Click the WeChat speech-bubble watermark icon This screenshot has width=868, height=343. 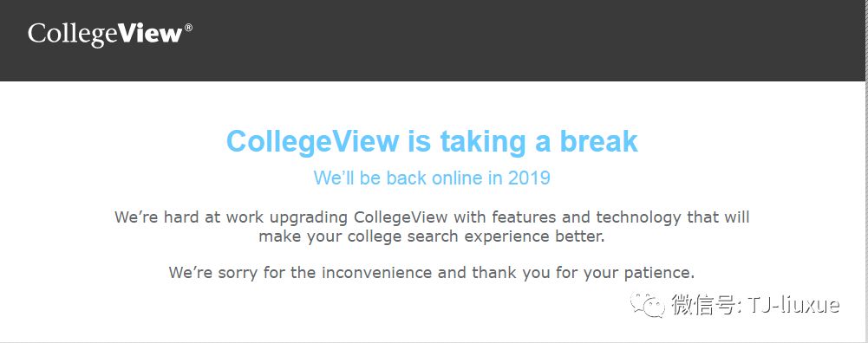(x=646, y=304)
